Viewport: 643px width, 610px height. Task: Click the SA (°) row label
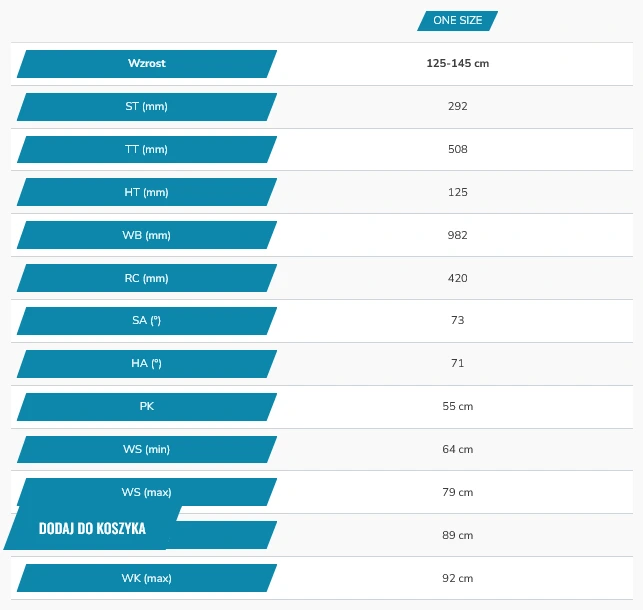point(146,321)
